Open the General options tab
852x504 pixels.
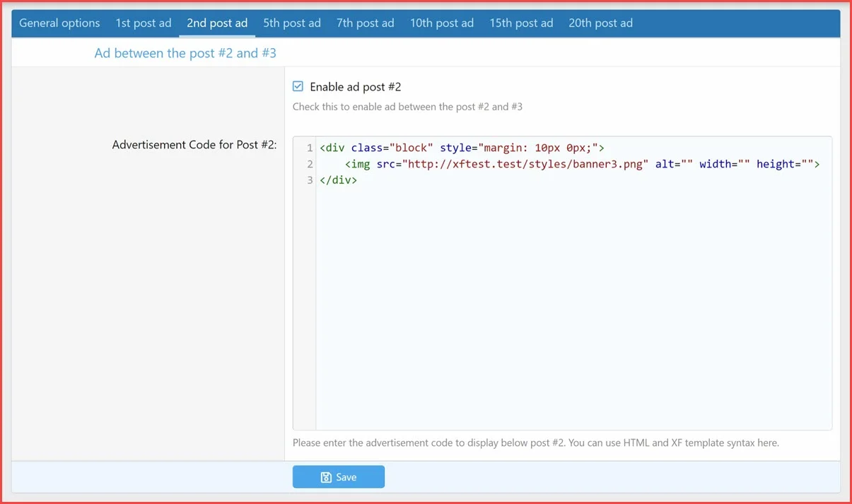(59, 23)
